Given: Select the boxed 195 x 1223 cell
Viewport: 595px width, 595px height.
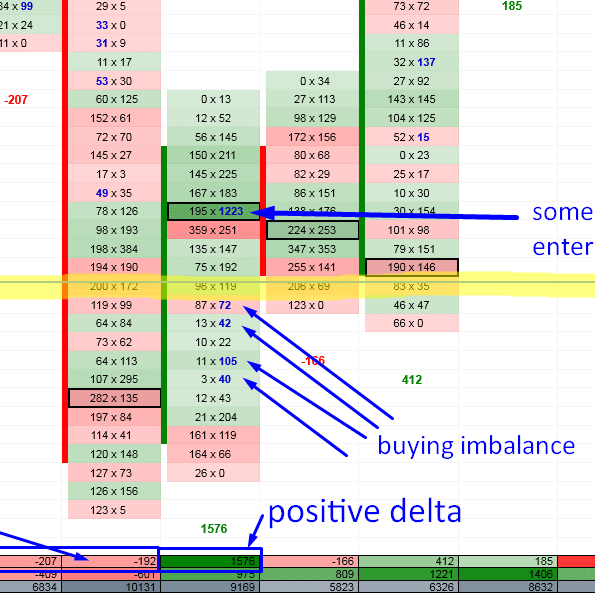Looking at the screenshot, I should (x=213, y=211).
